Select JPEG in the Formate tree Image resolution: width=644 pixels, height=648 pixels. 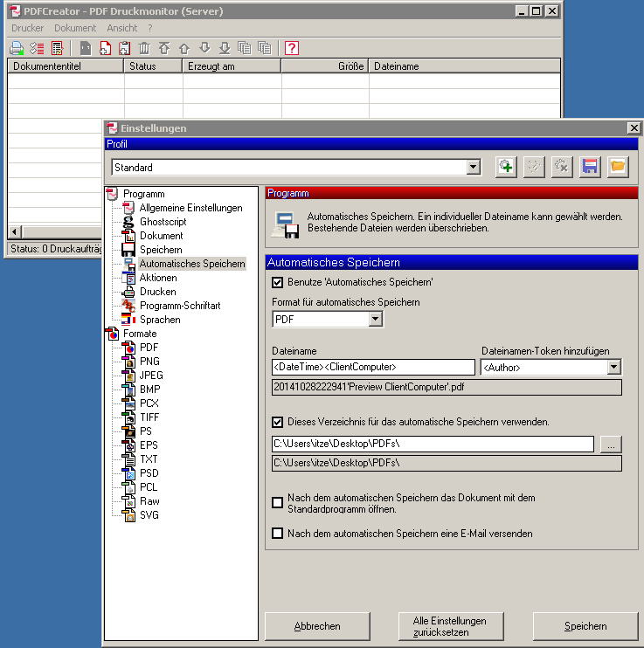pyautogui.click(x=151, y=376)
